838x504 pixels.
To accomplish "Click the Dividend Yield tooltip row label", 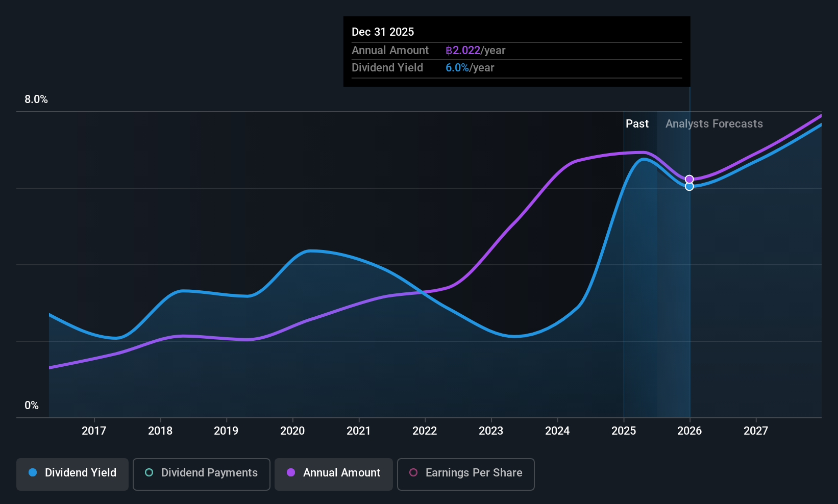I will coord(387,68).
